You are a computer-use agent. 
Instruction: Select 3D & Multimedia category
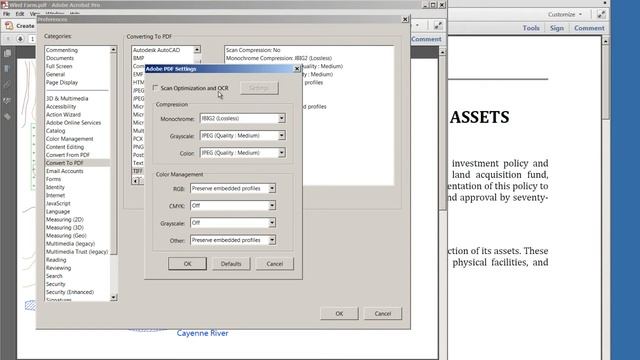point(67,98)
